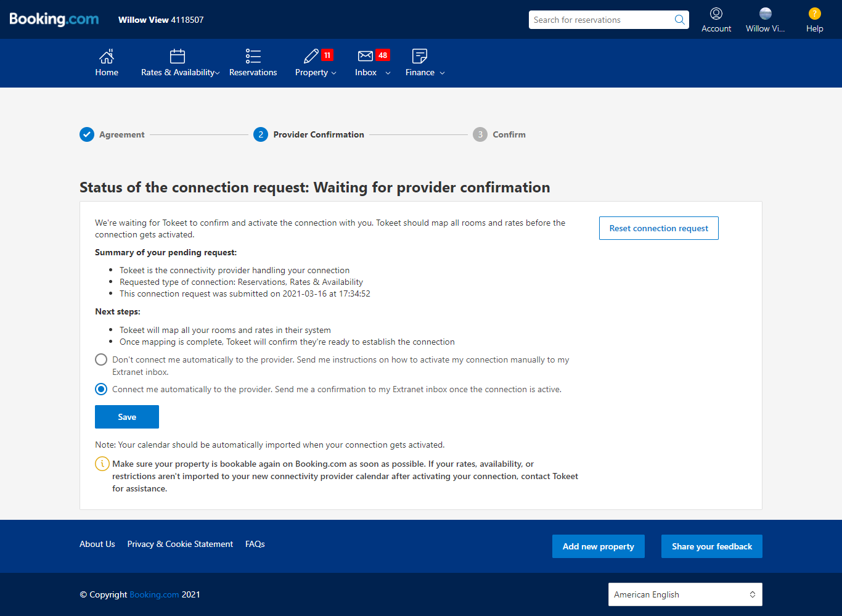Go to the Agreement step label
The width and height of the screenshot is (842, 616).
coord(122,134)
